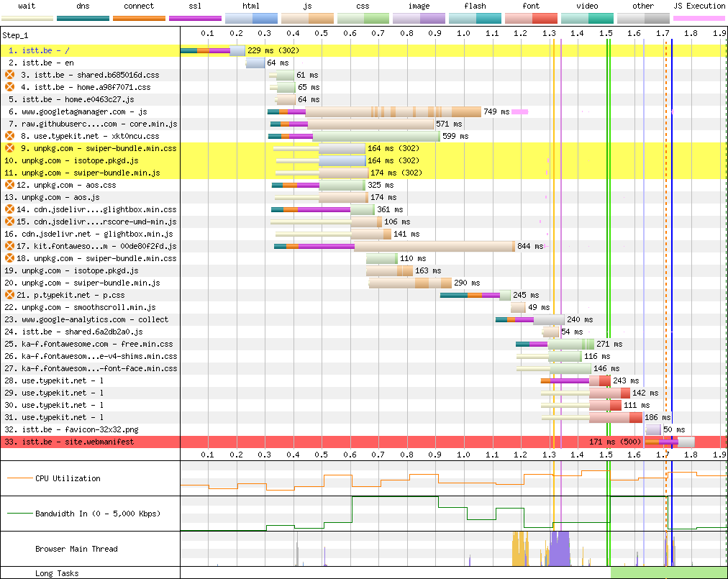
Task: Click request "10. unpkg.com - isotope.pkgd.js"
Action: 71,160
